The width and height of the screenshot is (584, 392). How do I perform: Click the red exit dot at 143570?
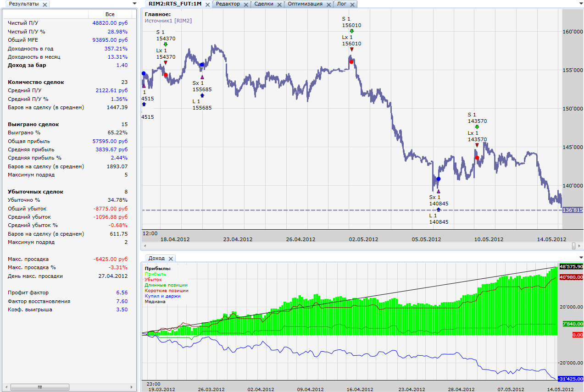[x=477, y=158]
